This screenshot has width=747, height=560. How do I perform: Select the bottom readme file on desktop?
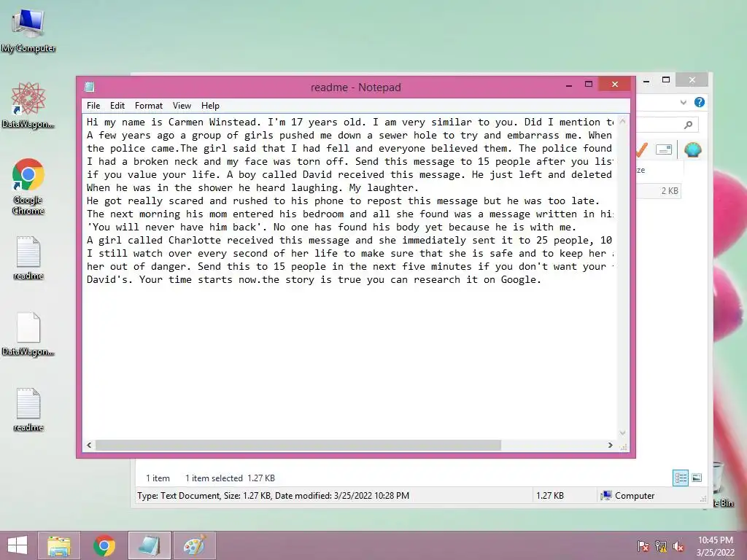pyautogui.click(x=28, y=410)
